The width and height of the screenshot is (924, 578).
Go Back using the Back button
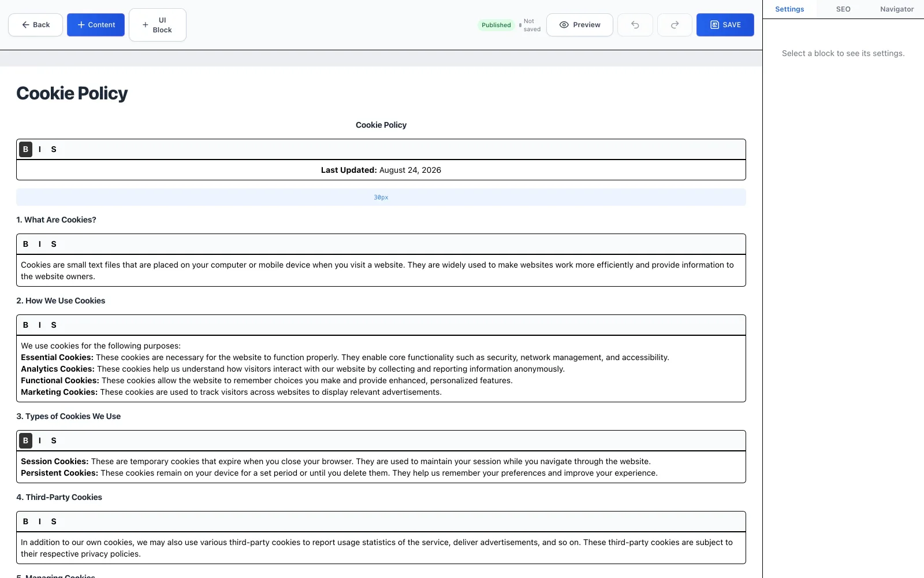(x=35, y=25)
